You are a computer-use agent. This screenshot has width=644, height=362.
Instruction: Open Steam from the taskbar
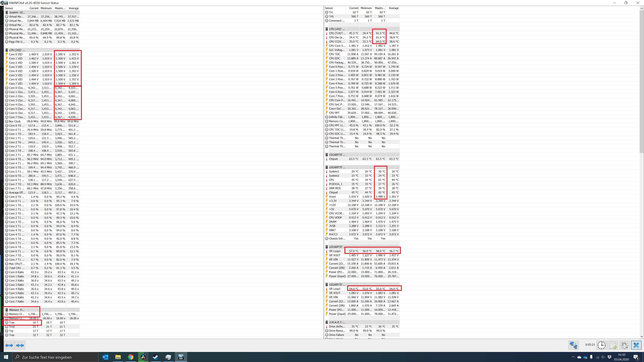[155, 357]
